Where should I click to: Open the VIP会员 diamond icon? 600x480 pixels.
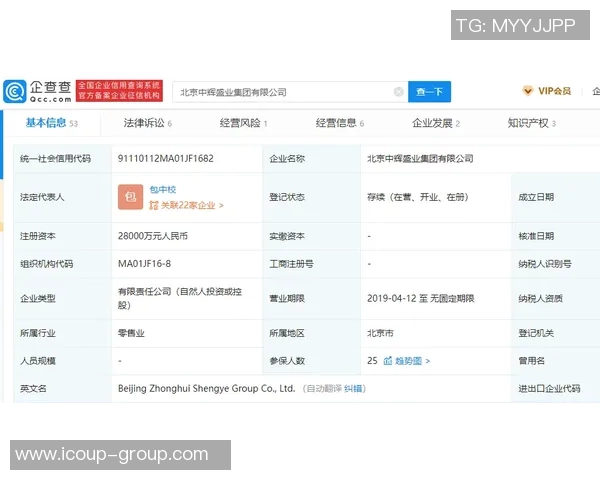pyautogui.click(x=528, y=91)
